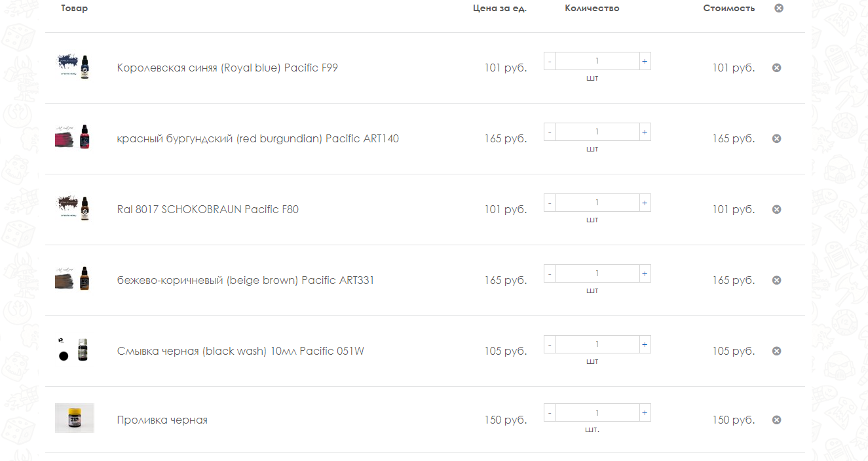Open Королевская синяя Pacific F99 product link
This screenshot has height=461, width=868.
click(x=227, y=68)
